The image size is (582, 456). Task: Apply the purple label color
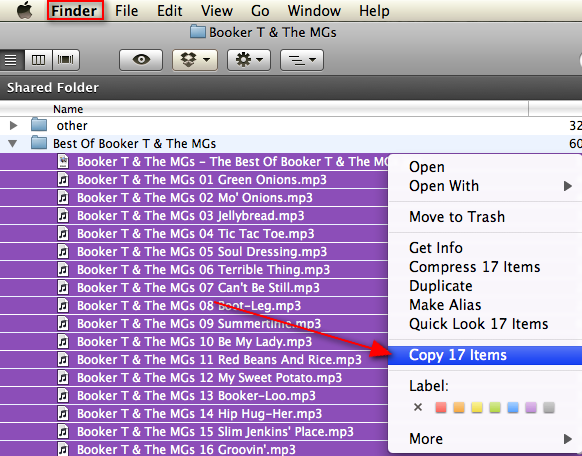[531, 407]
